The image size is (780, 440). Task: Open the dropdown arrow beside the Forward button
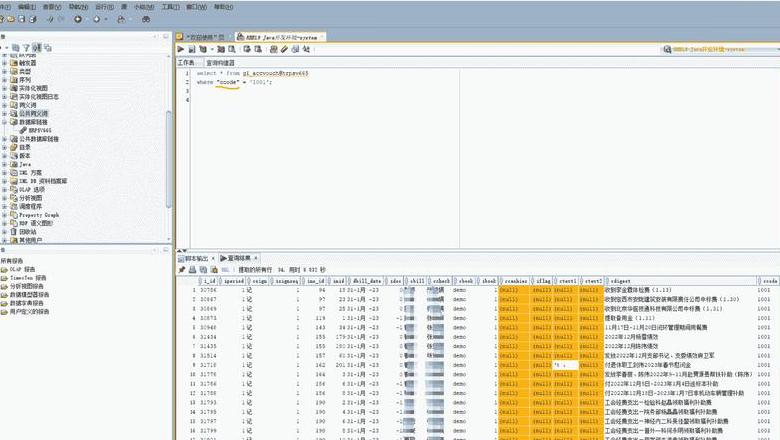pyautogui.click(x=105, y=19)
